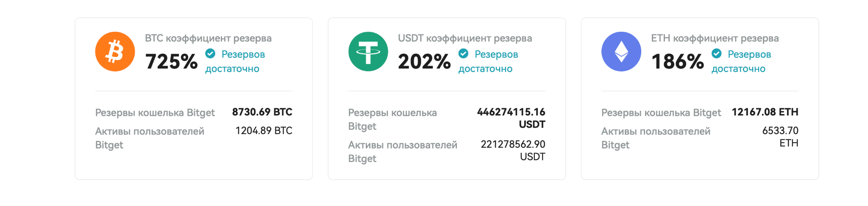Click the checkmark badge in USDT card
Screen dimensions: 868x206
(x=463, y=54)
